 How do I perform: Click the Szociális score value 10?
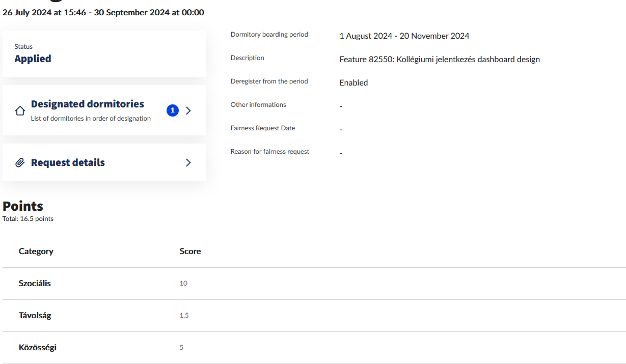point(183,283)
